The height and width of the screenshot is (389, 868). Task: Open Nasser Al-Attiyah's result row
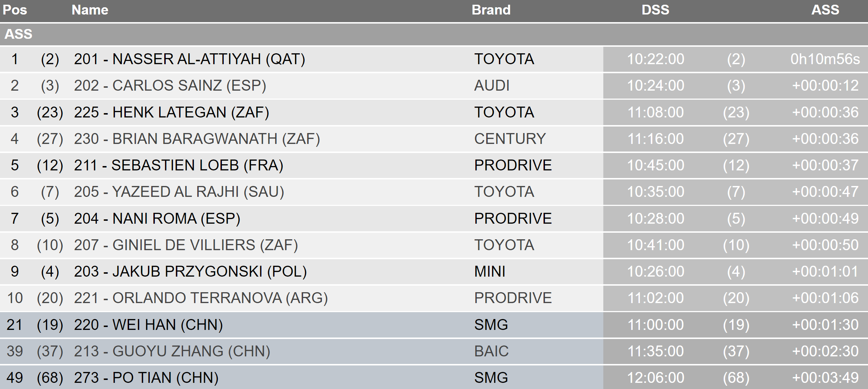(x=189, y=59)
